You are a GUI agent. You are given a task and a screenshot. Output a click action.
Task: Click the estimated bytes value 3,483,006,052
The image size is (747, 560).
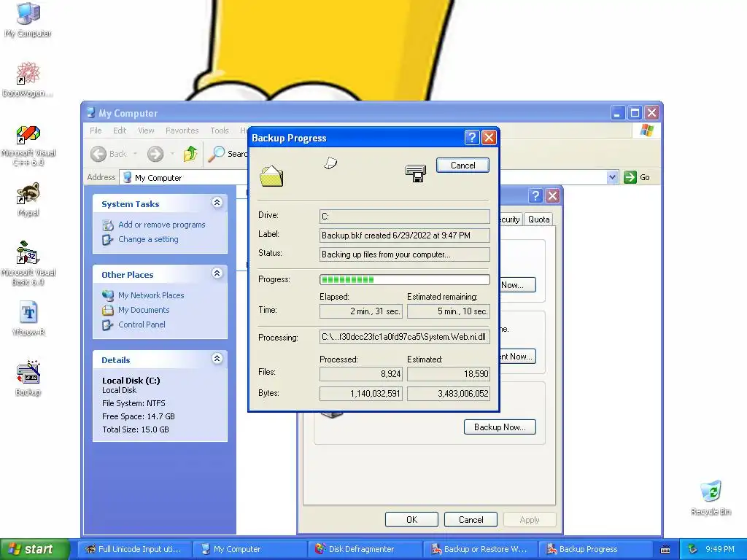449,394
